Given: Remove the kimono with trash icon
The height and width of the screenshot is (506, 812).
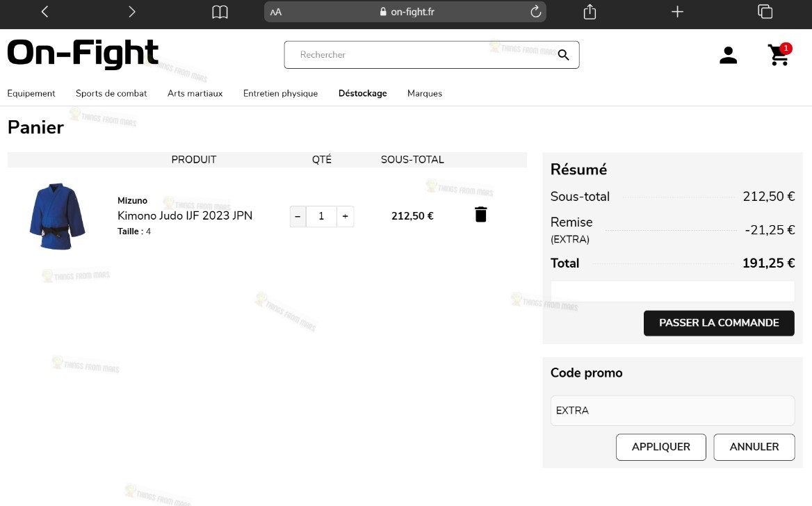Looking at the screenshot, I should coord(480,214).
